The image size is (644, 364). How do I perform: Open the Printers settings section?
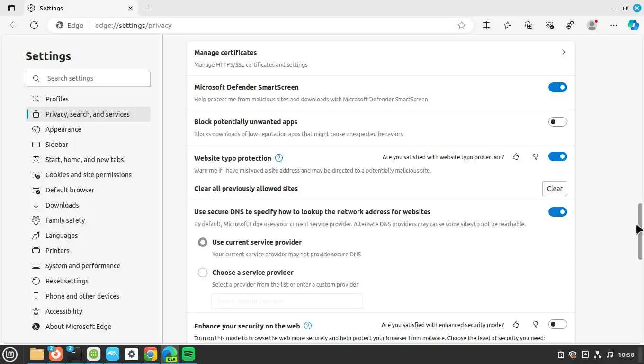[x=88, y=251]
